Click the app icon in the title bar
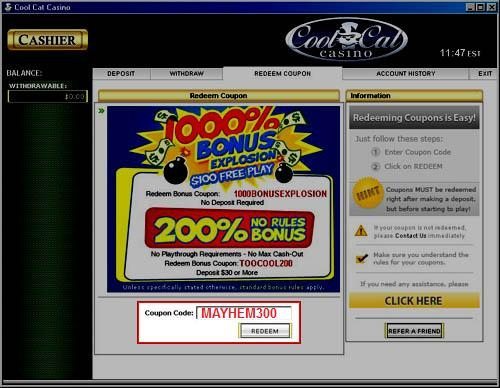This screenshot has width=500, height=388. click(8, 7)
